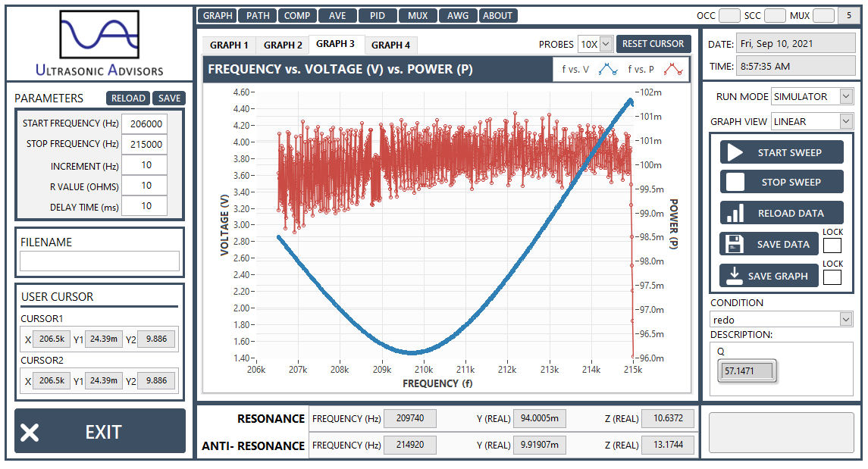Click the RESET CURSOR button
Screen dimensions: 868x469
653,44
